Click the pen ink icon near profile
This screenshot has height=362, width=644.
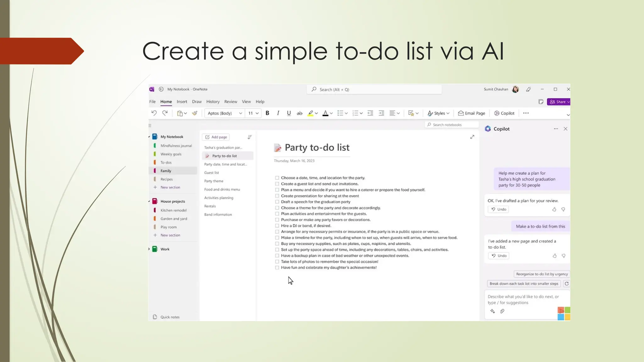tap(529, 89)
